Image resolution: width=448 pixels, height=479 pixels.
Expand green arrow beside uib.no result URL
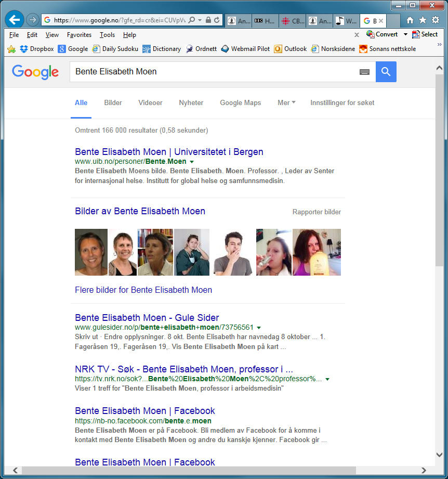tap(192, 162)
